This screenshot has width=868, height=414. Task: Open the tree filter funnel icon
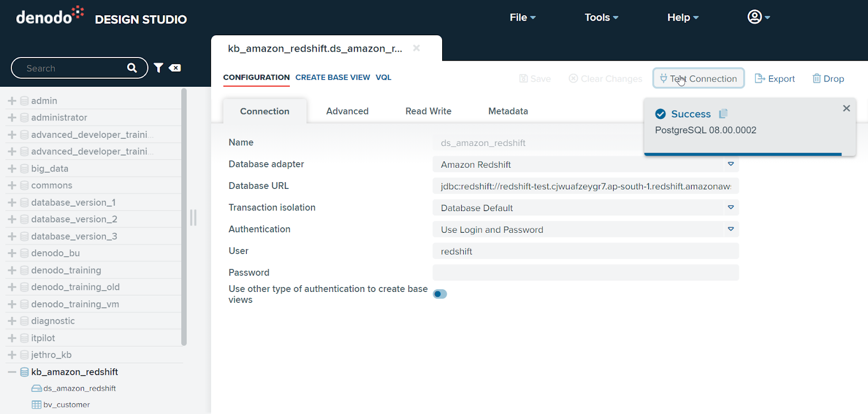(x=158, y=68)
